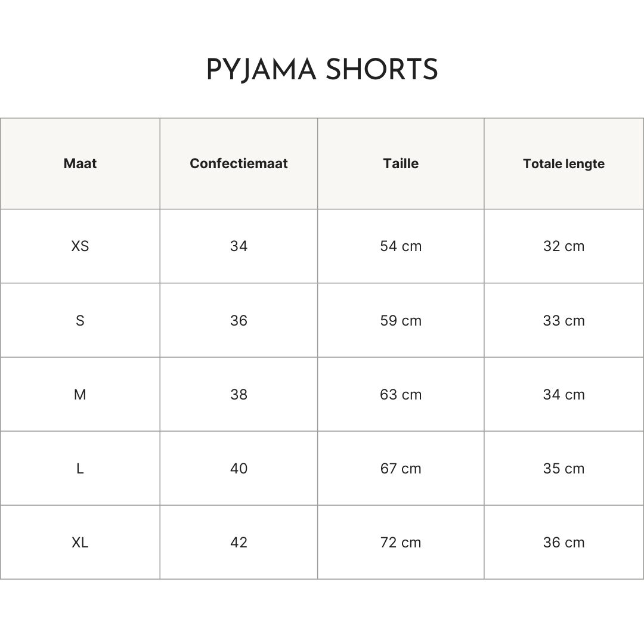The width and height of the screenshot is (644, 644).
Task: Click the PYJAMA SHORTS title
Action: coord(322,70)
